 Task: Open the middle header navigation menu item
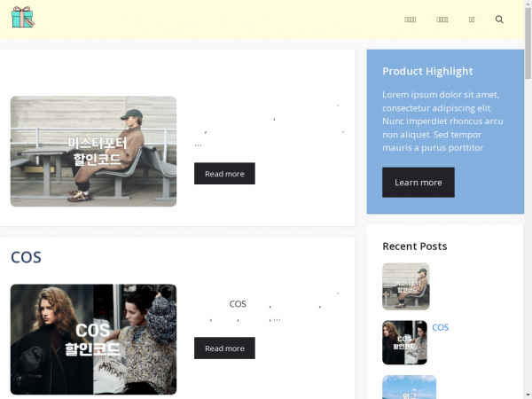[442, 20]
